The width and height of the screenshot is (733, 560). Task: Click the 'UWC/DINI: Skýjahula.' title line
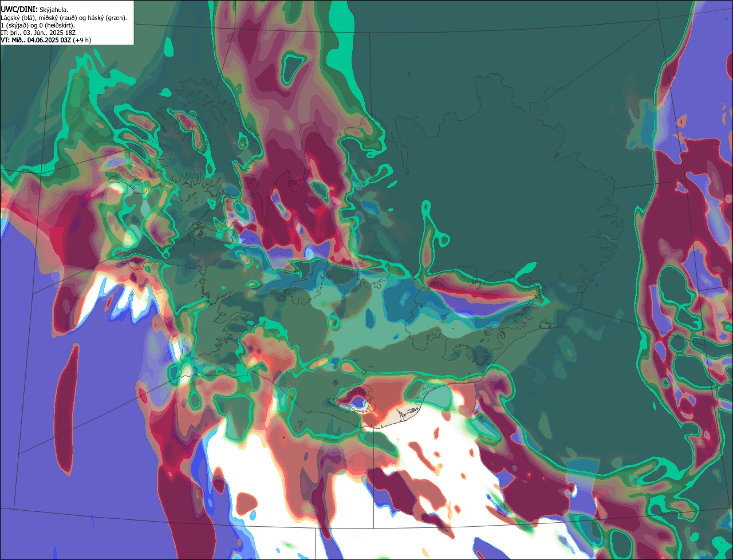pyautogui.click(x=34, y=10)
